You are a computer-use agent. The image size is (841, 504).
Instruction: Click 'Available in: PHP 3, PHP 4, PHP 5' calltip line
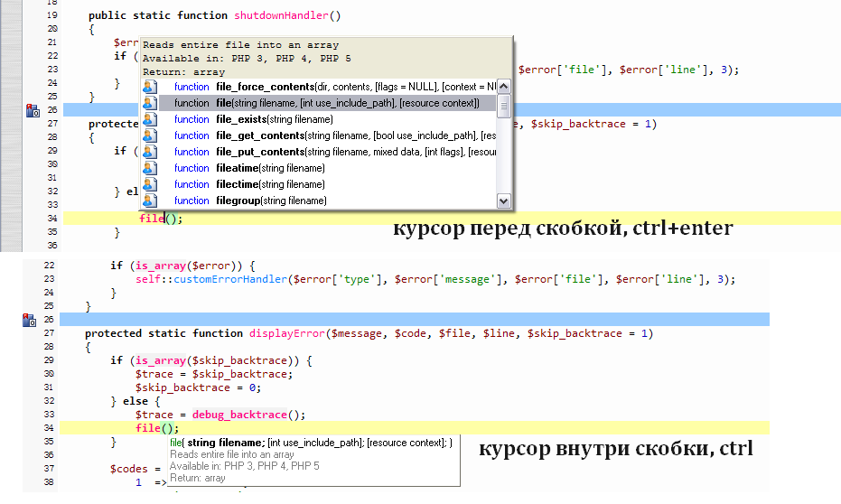pos(245,466)
